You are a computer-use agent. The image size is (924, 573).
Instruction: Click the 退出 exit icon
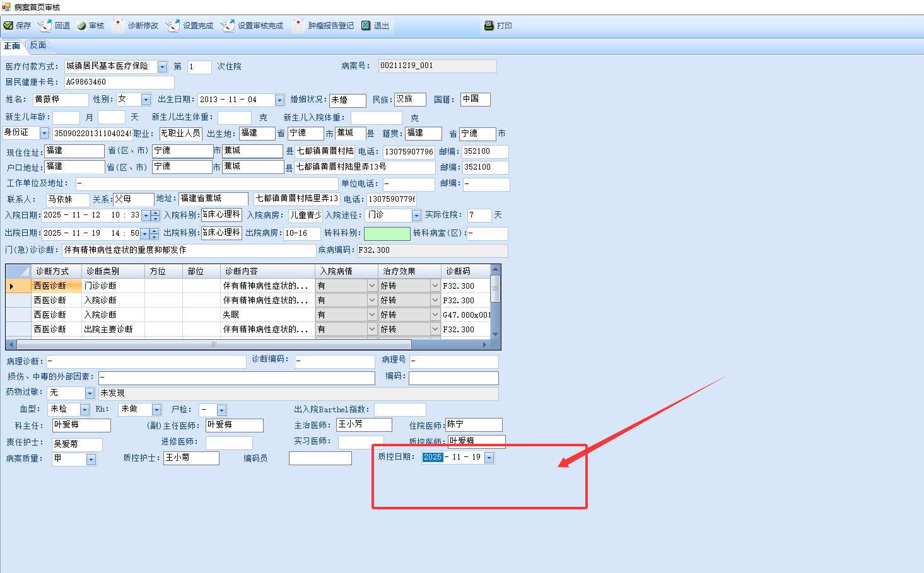(366, 26)
